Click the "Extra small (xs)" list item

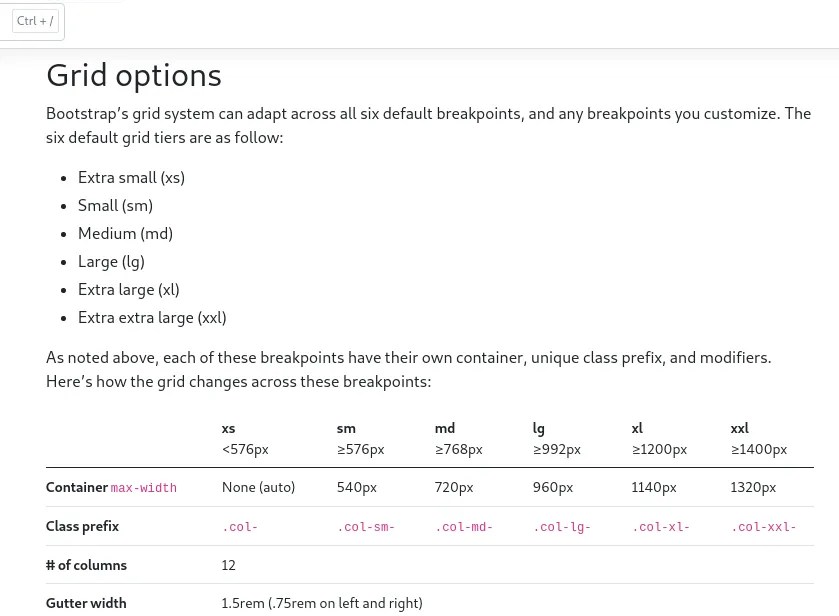click(131, 177)
